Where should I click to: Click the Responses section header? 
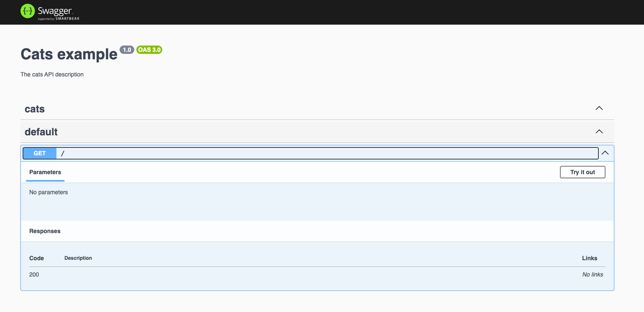coord(45,231)
